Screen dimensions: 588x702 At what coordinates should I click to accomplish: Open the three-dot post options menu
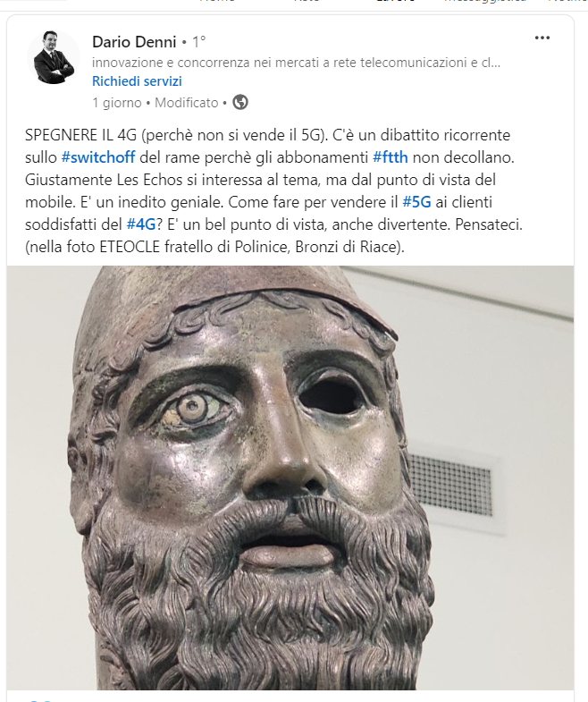pyautogui.click(x=542, y=38)
